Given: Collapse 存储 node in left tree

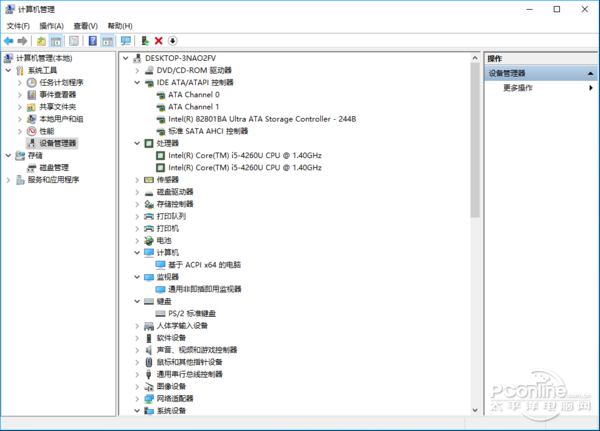Looking at the screenshot, I should [x=8, y=155].
